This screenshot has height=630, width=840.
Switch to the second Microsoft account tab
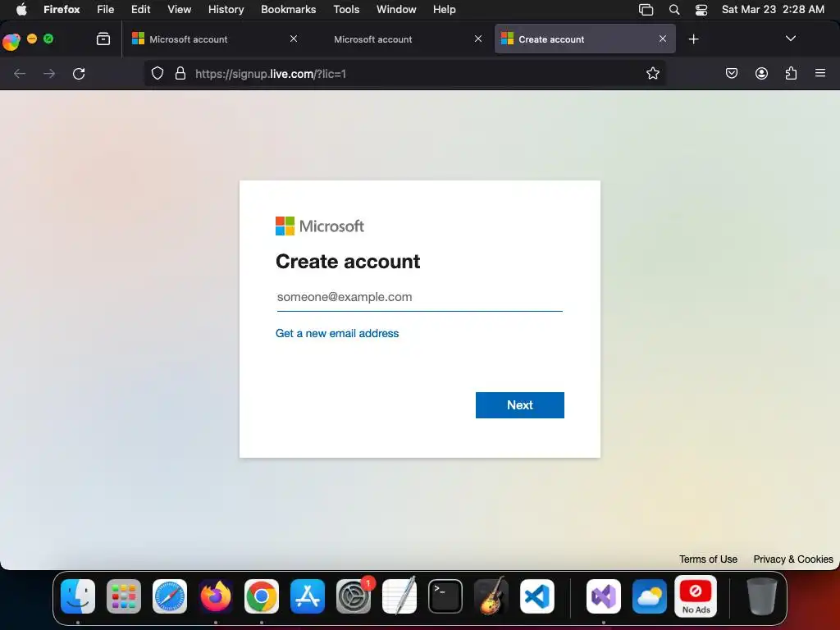399,39
